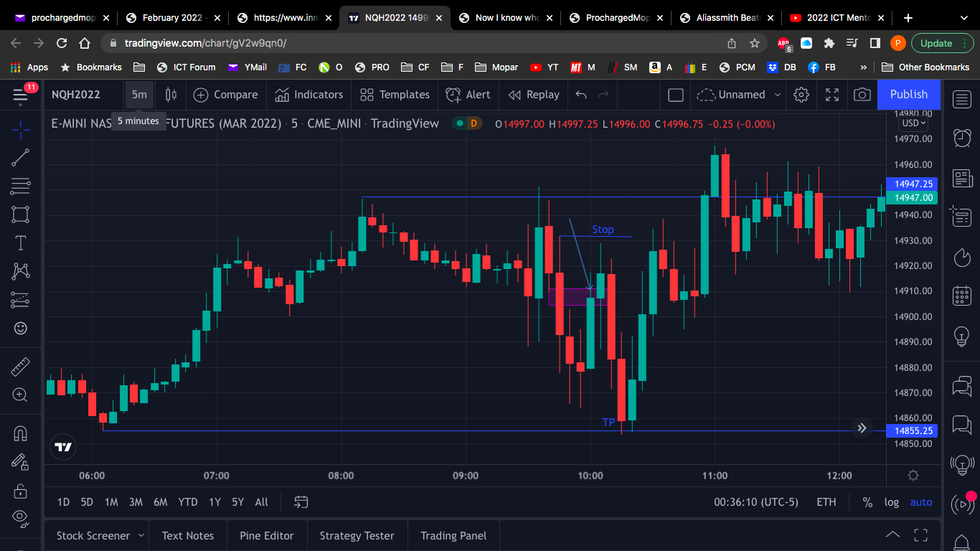Toggle magnet mode for drawings
This screenshot has height=551, width=980.
[20, 433]
